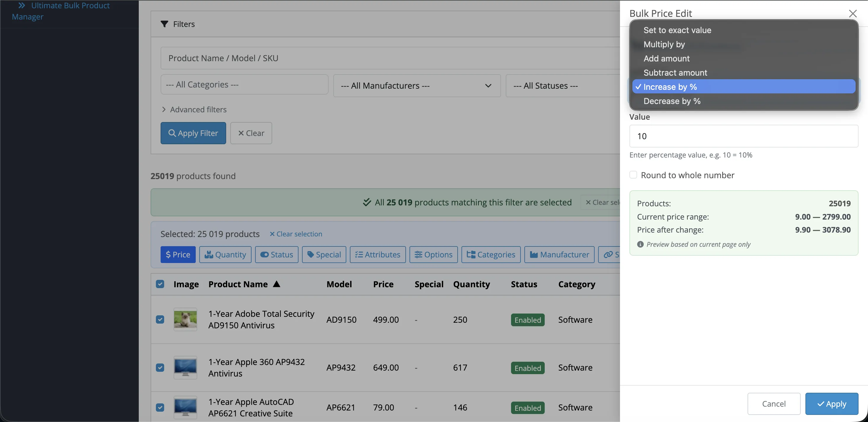Click price 649.00 of AP9432
This screenshot has height=422, width=868.
386,367
